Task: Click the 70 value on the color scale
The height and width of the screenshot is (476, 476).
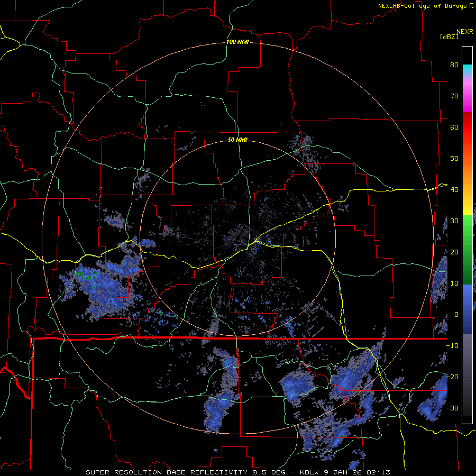Action: (x=454, y=96)
